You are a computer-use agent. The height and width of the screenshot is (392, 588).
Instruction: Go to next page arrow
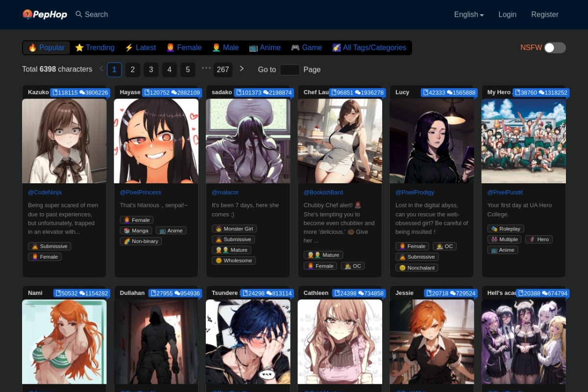point(242,69)
